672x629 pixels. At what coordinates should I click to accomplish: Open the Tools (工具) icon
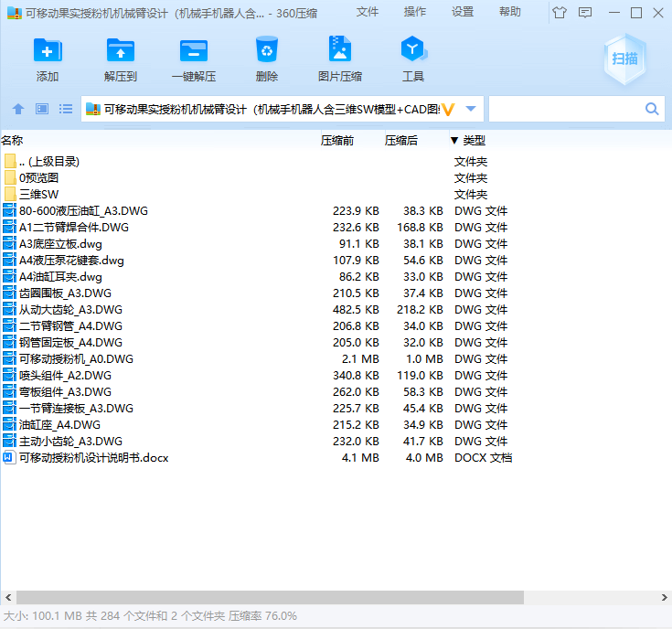coord(413,48)
